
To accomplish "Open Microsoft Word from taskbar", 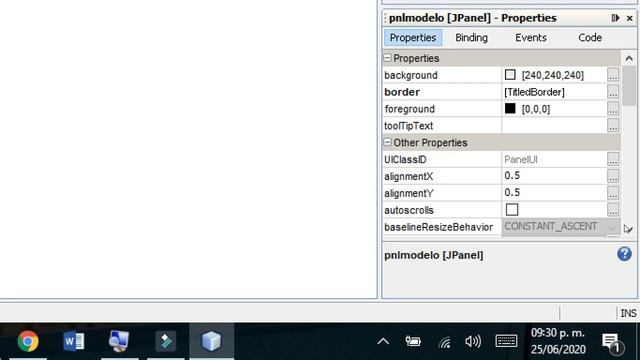I will pos(73,341).
